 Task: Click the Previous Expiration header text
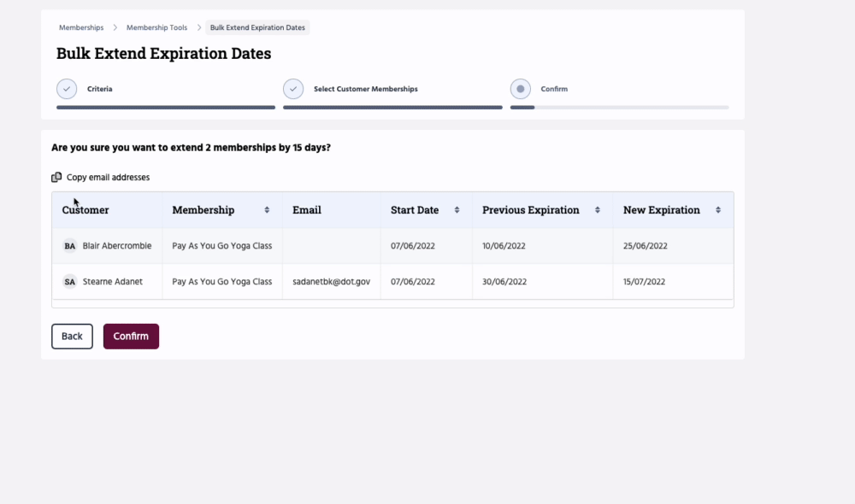531,210
